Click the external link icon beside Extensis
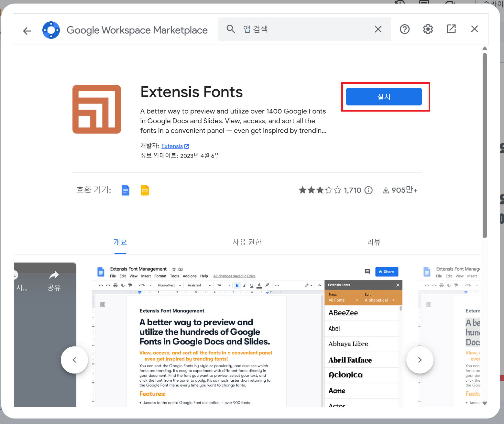The width and height of the screenshot is (504, 424). (187, 147)
